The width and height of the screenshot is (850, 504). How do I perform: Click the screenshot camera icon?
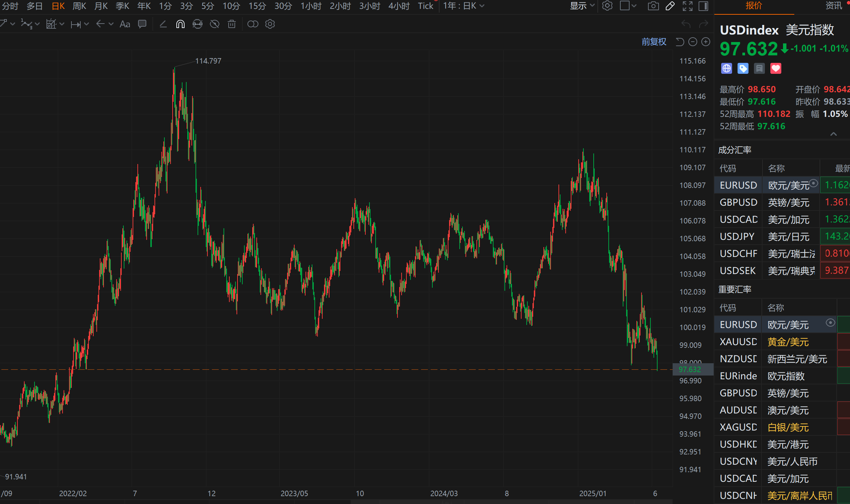pos(653,6)
